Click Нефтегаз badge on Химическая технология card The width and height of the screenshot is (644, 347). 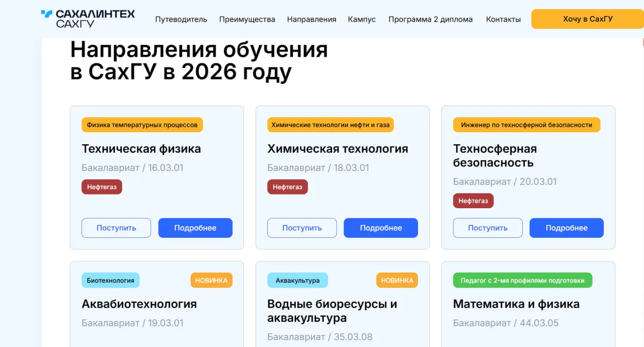pos(287,187)
